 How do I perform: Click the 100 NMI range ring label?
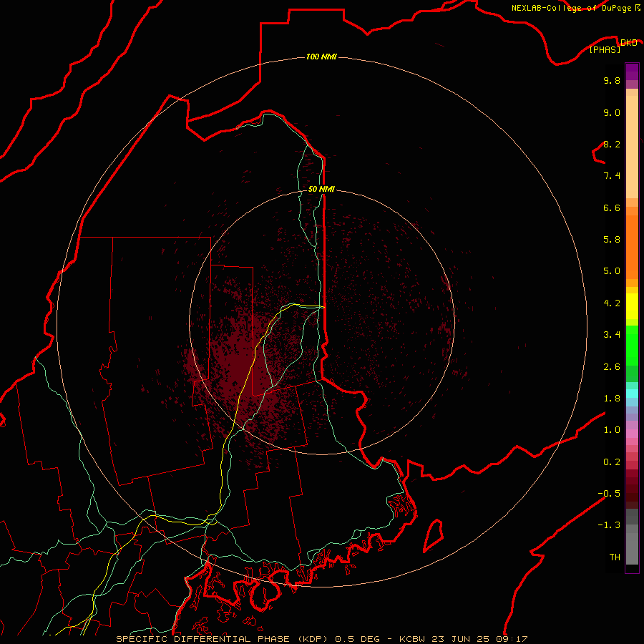[321, 57]
